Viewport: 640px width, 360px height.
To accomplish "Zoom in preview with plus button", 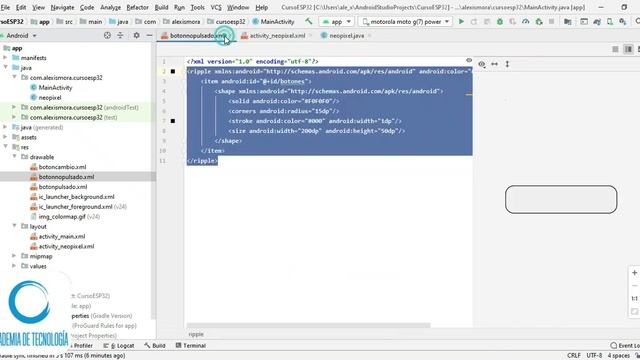I will [x=634, y=273].
